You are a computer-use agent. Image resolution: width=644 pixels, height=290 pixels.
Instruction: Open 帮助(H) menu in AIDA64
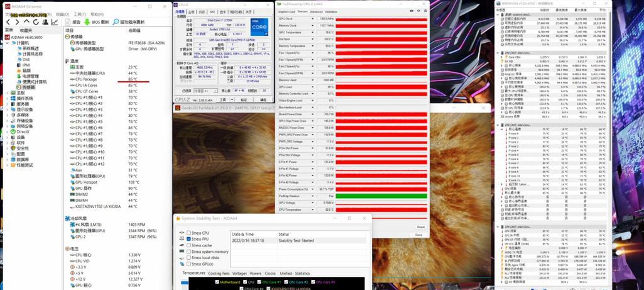(97, 14)
